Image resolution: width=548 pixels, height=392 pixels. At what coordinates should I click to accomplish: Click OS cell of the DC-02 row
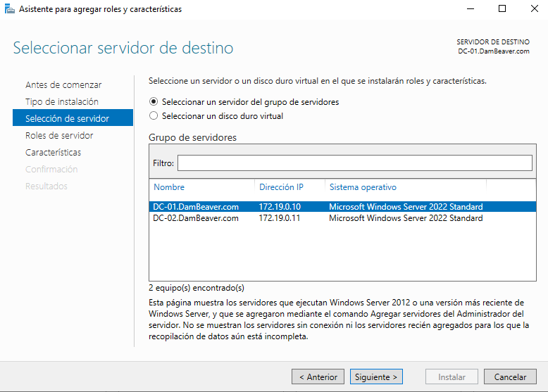(406, 218)
